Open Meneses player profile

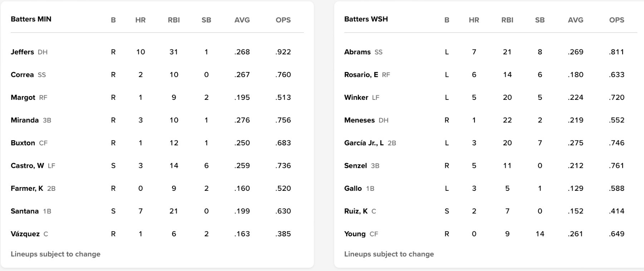click(359, 120)
